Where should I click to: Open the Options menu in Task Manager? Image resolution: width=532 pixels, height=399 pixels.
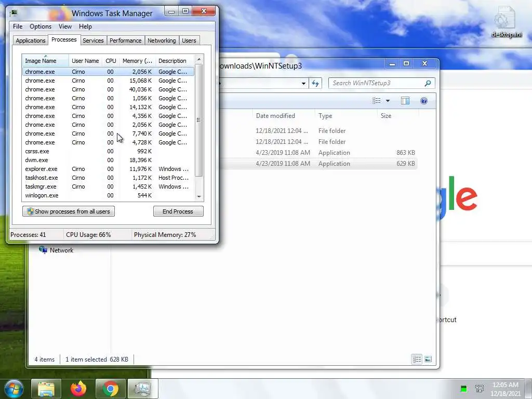[x=41, y=26]
